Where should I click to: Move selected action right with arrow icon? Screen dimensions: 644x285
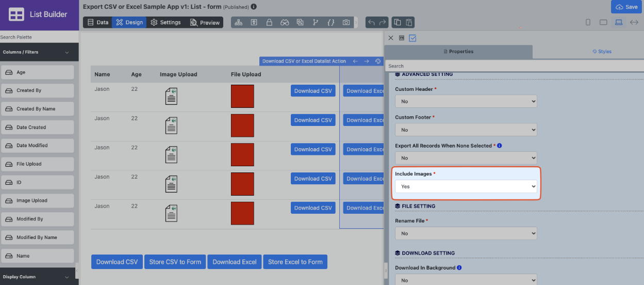tap(367, 61)
